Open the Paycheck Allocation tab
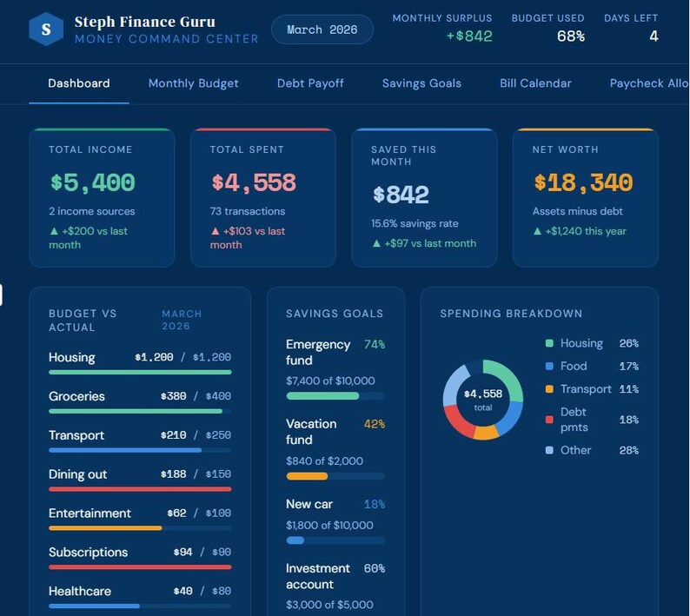 point(649,83)
